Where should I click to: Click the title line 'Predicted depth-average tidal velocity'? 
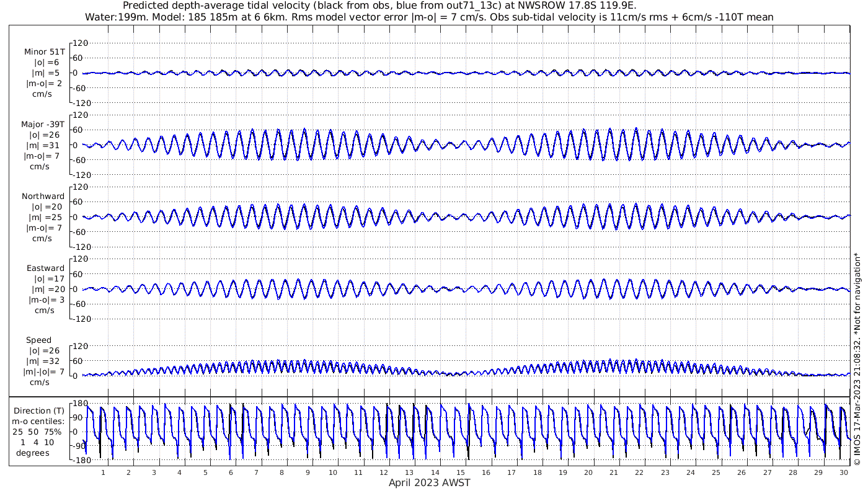[x=379, y=6]
